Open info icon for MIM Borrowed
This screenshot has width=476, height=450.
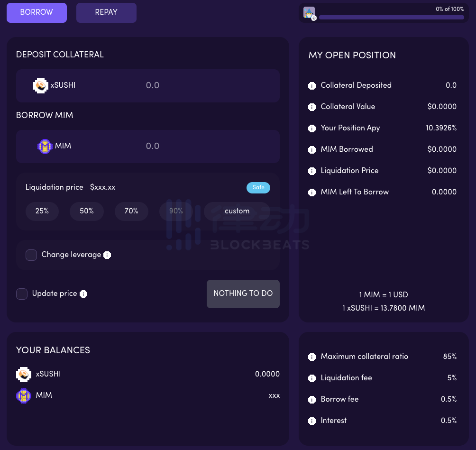312,150
